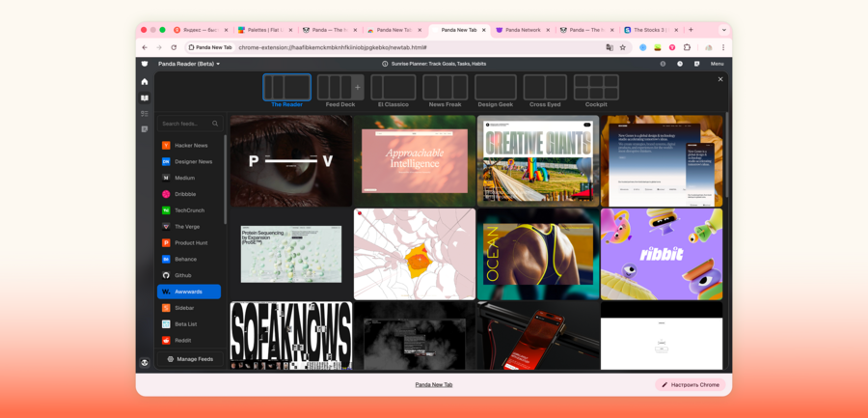The image size is (868, 418).
Task: Open the Approachable Intelligence thumbnail
Action: 415,161
